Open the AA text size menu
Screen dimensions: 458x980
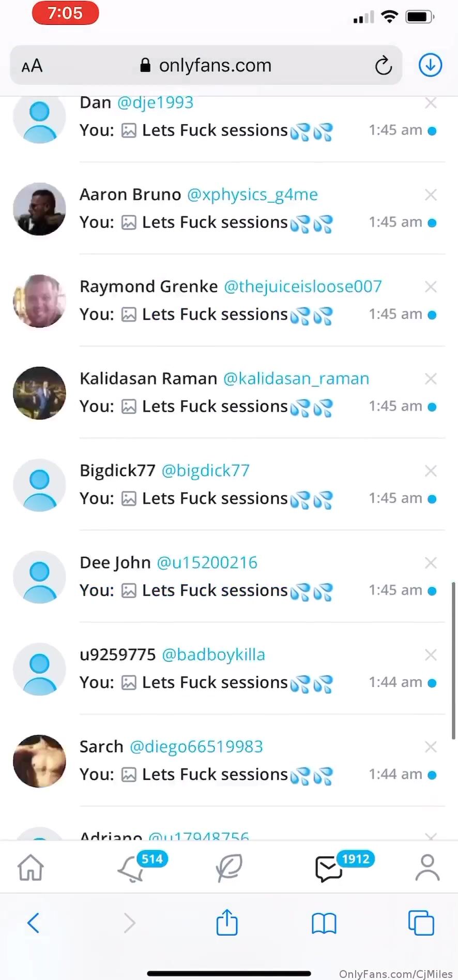pos(32,66)
